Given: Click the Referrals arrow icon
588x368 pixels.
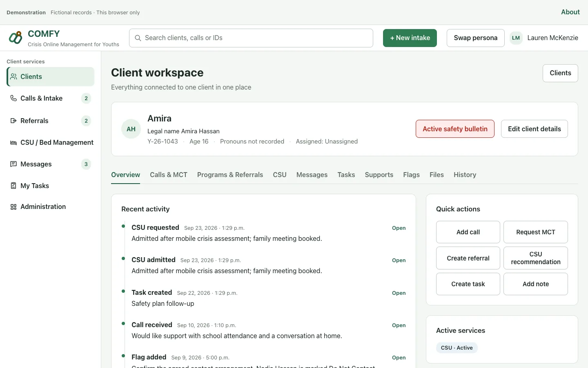Looking at the screenshot, I should 13,121.
